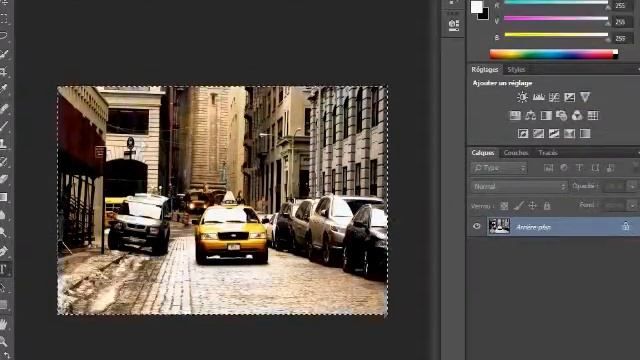Add a Posterize adjustment

coord(538,133)
